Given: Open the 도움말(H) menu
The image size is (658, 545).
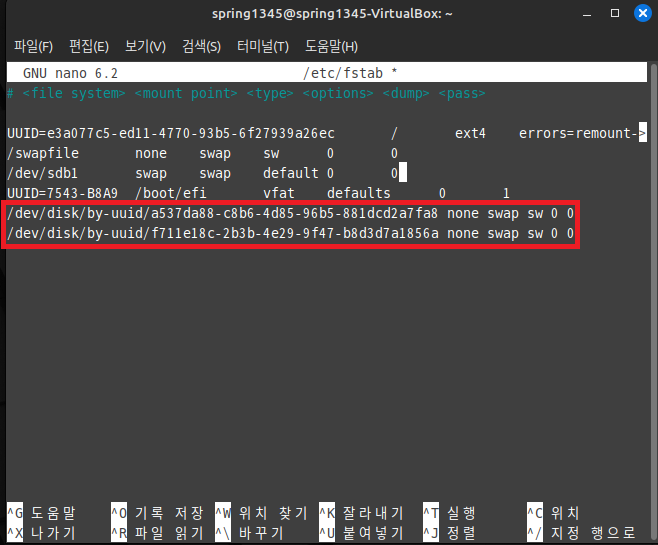Looking at the screenshot, I should 332,46.
